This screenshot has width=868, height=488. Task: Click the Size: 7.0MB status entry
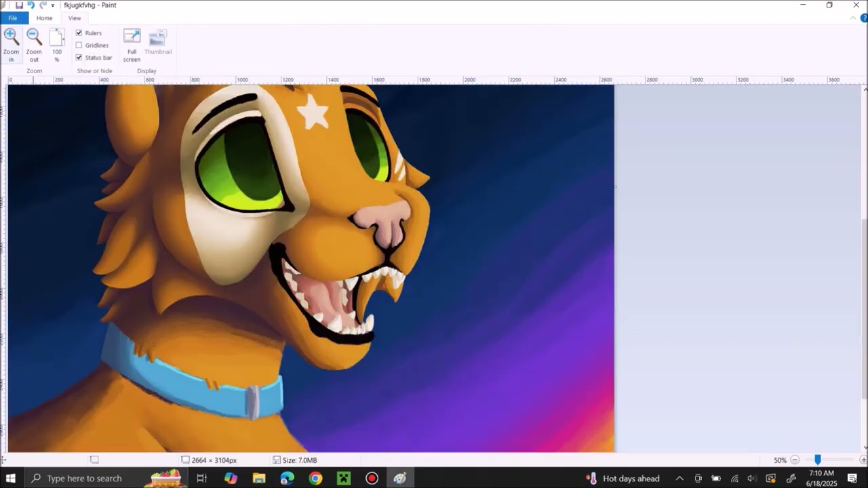[x=295, y=460]
